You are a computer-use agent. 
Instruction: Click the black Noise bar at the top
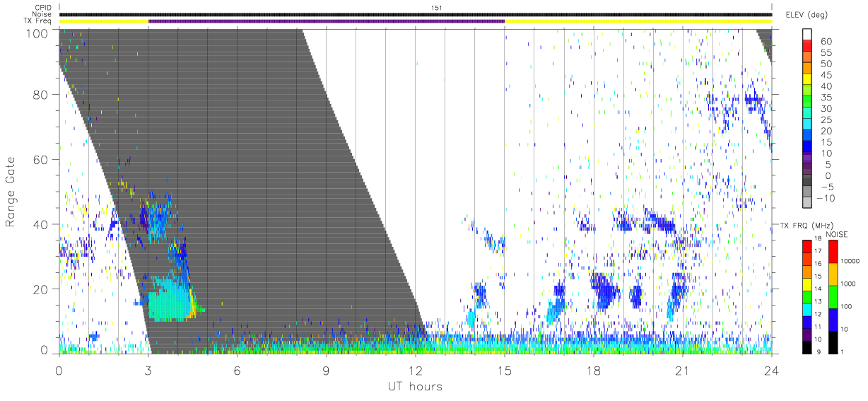click(x=416, y=14)
